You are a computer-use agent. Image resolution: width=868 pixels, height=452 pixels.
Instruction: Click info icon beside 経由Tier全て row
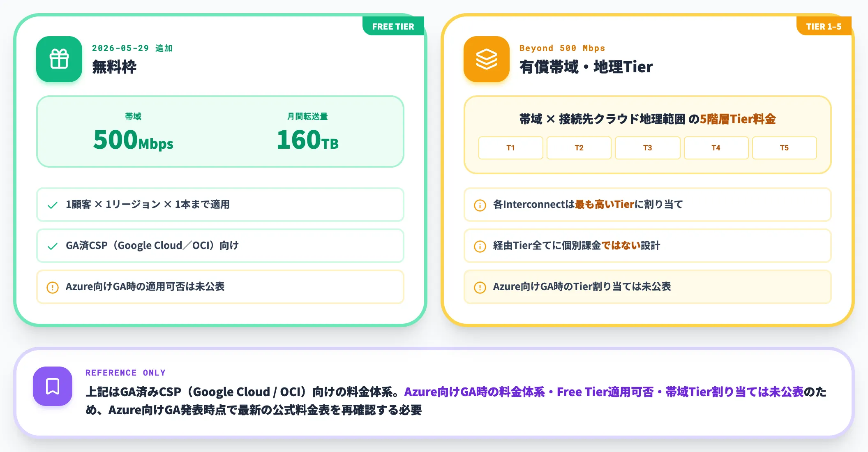[x=480, y=246]
